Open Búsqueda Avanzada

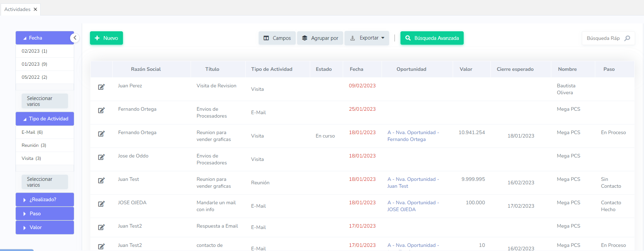[432, 38]
